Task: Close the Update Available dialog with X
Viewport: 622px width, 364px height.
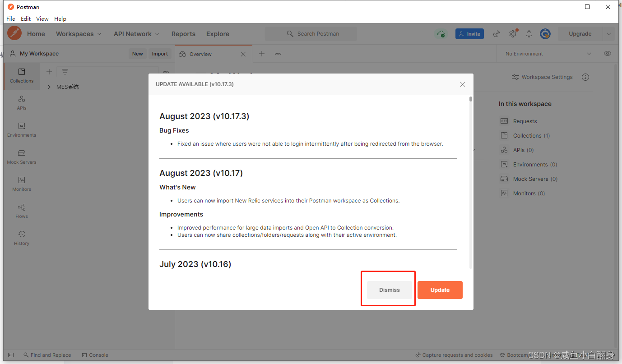Action: [x=463, y=84]
